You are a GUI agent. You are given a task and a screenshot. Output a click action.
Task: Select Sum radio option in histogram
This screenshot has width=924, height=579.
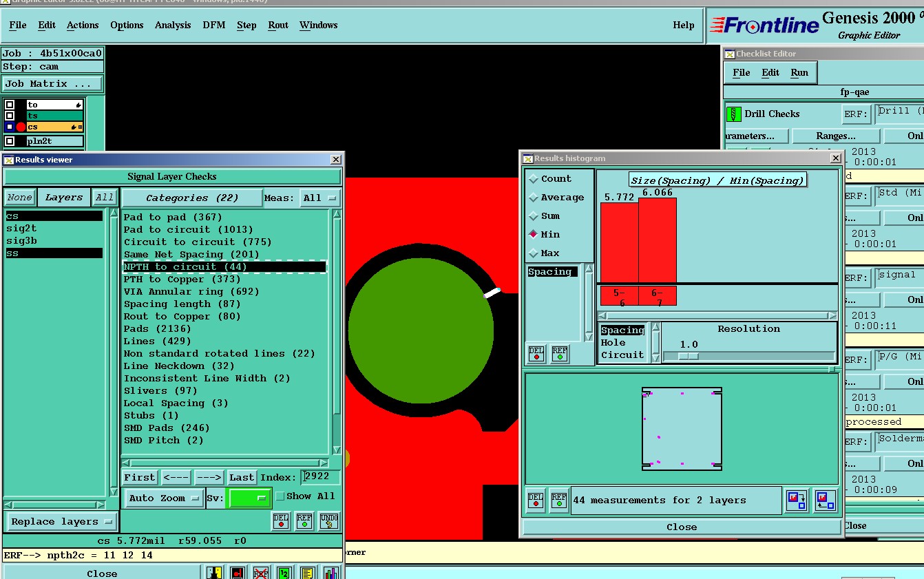(534, 215)
